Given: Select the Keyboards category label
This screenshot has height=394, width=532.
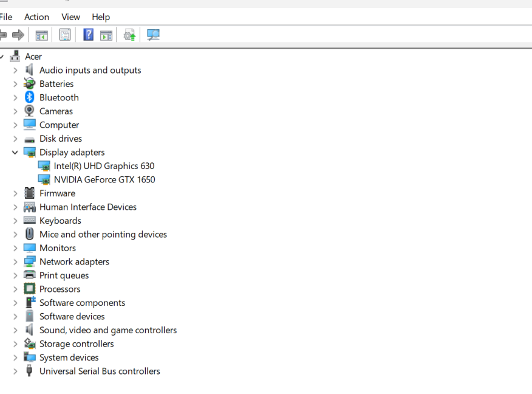Looking at the screenshot, I should [60, 221].
